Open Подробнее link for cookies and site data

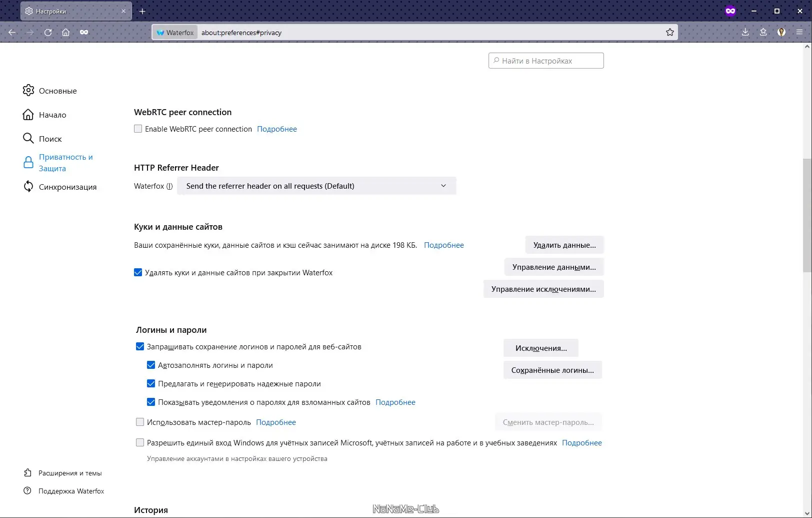[444, 245]
